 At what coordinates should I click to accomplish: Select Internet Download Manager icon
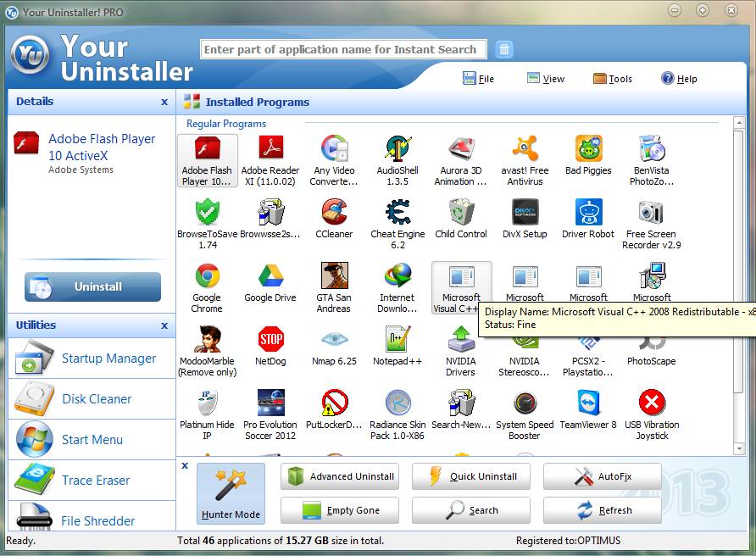click(397, 275)
